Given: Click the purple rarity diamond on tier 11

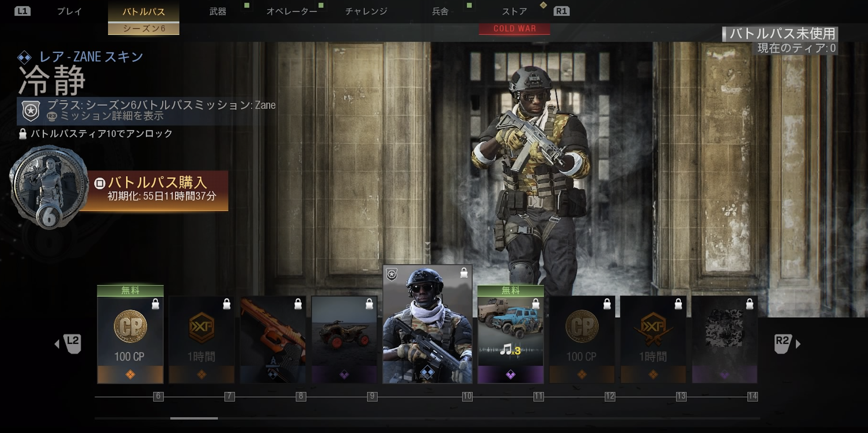Looking at the screenshot, I should point(511,375).
